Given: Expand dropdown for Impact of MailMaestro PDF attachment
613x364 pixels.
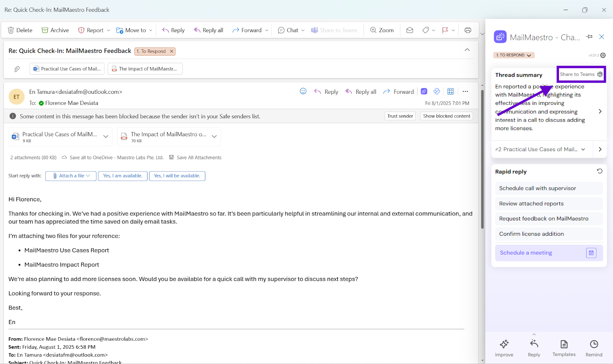Looking at the screenshot, I should (215, 137).
